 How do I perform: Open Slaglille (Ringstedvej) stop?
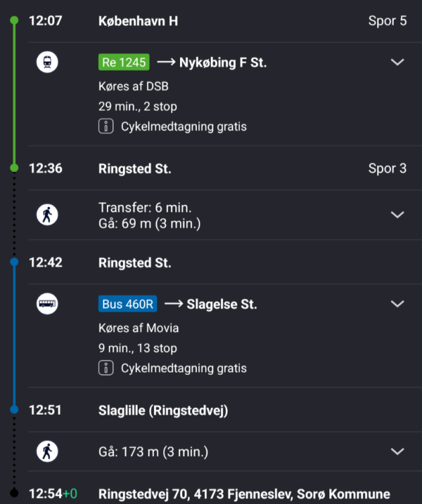point(163,410)
